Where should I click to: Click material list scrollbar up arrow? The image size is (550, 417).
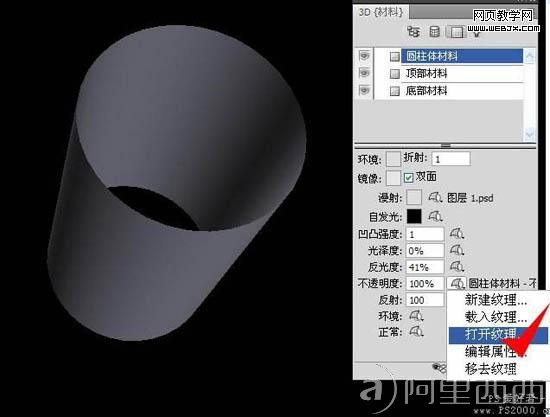click(x=530, y=56)
